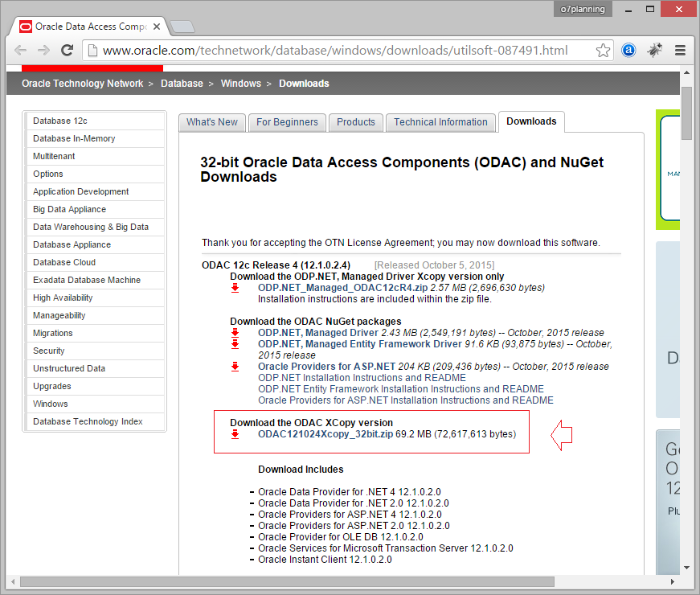Click the browser Forward arrow

tap(43, 51)
